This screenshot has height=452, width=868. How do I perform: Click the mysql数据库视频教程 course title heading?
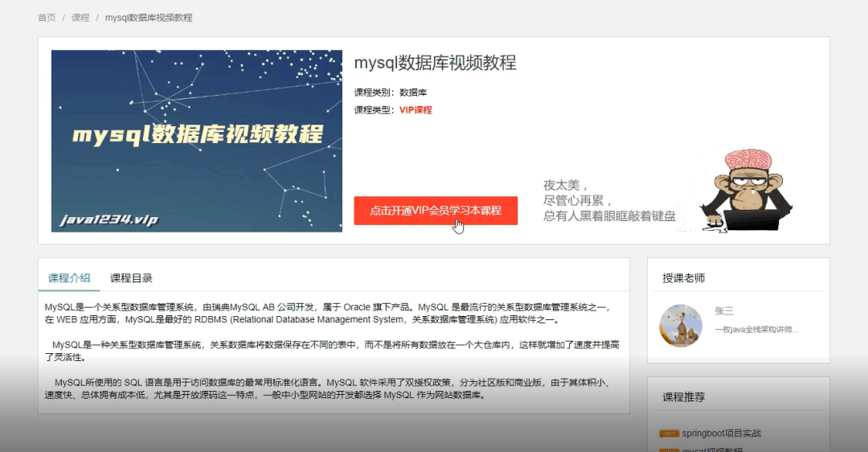tap(435, 63)
